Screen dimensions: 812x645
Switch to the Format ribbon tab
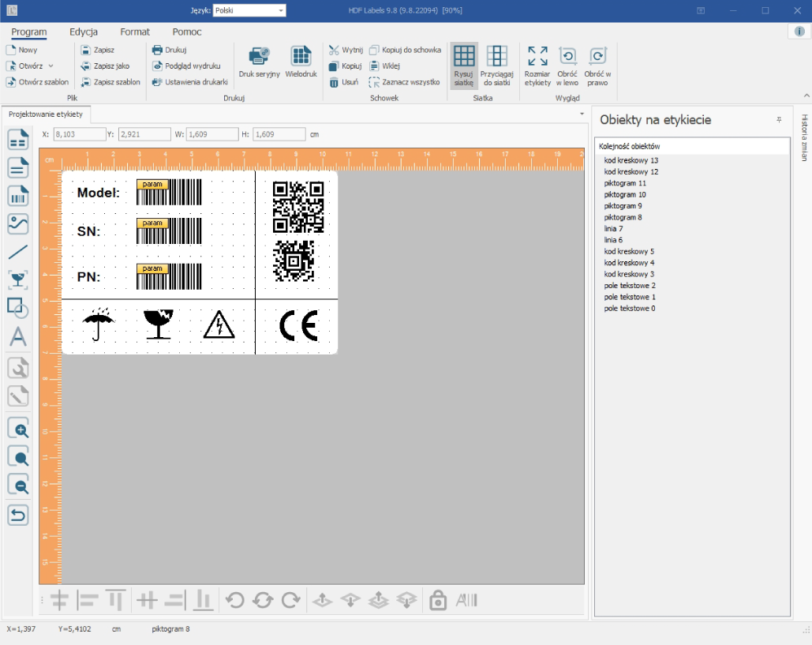tap(135, 32)
